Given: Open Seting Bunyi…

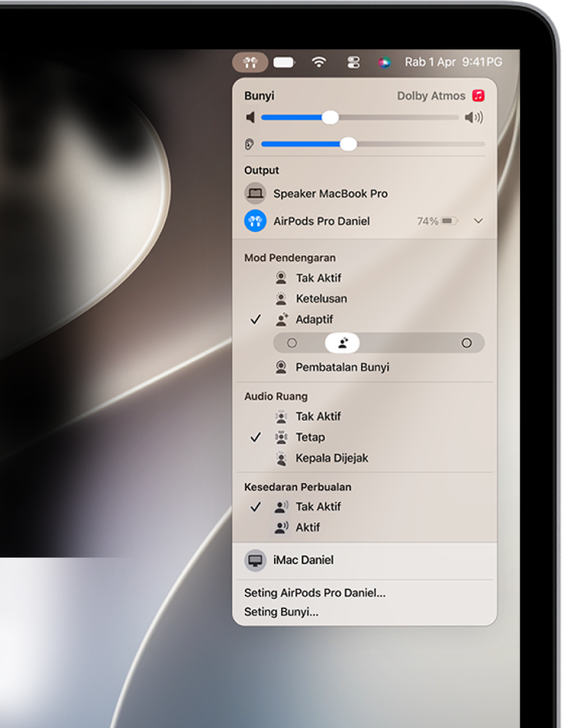Looking at the screenshot, I should 281,612.
